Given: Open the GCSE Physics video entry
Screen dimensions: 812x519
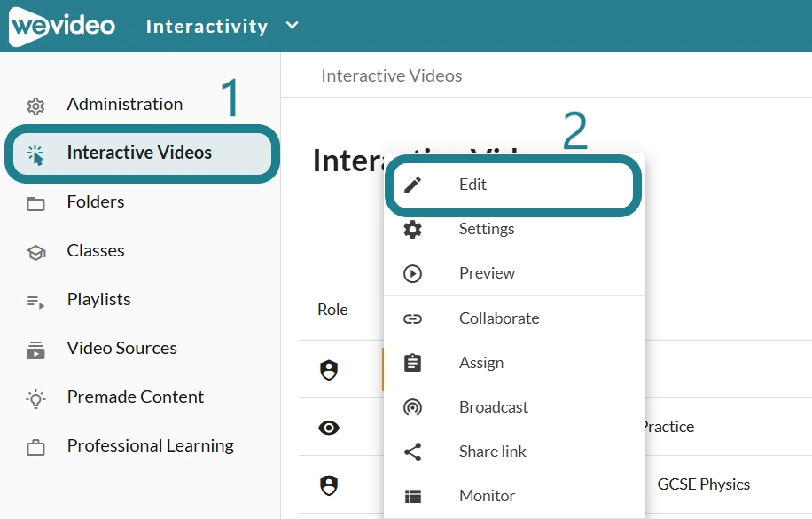Looking at the screenshot, I should click(699, 484).
